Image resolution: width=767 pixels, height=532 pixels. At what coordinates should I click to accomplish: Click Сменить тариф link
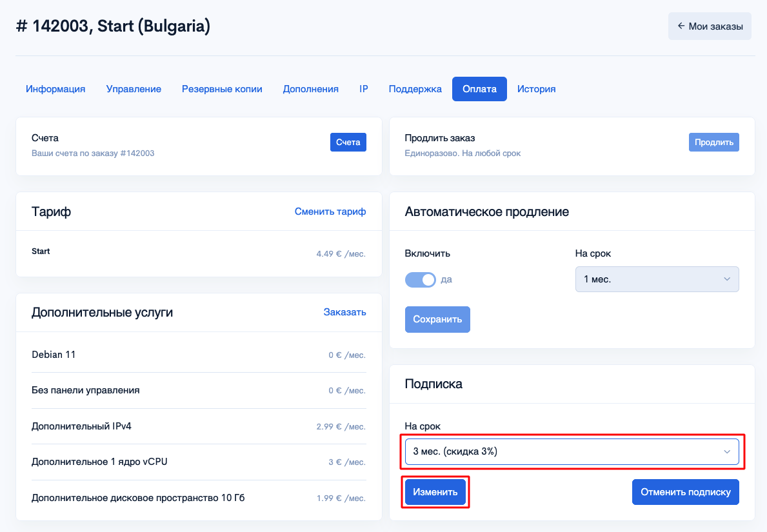point(330,212)
